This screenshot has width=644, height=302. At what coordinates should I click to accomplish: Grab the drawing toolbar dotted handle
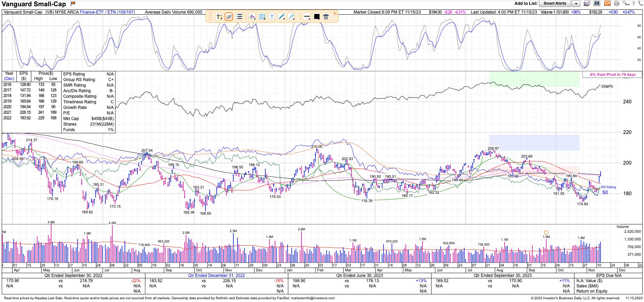(210, 16)
